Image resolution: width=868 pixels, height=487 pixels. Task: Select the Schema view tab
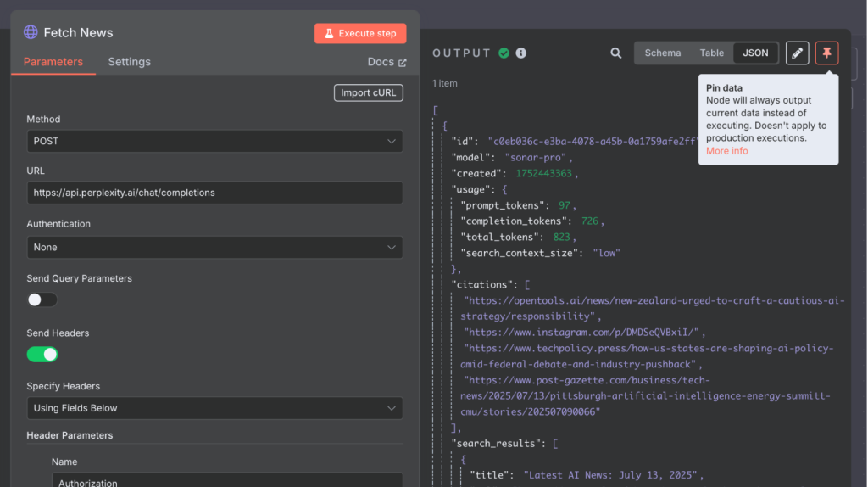(663, 53)
